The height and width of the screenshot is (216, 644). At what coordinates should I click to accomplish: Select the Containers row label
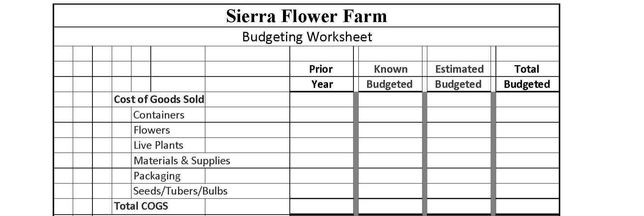tap(159, 115)
